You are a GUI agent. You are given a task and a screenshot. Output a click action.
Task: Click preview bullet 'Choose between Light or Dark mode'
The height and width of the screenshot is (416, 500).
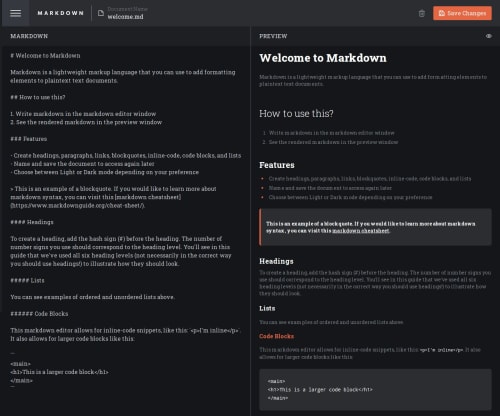(x=350, y=198)
